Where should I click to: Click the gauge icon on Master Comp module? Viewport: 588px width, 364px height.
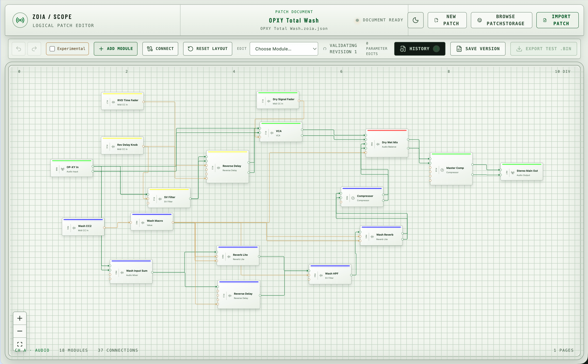pyautogui.click(x=442, y=170)
